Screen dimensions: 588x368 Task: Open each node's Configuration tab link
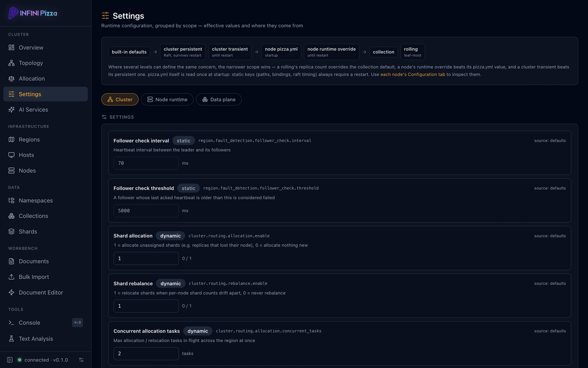pyautogui.click(x=413, y=74)
